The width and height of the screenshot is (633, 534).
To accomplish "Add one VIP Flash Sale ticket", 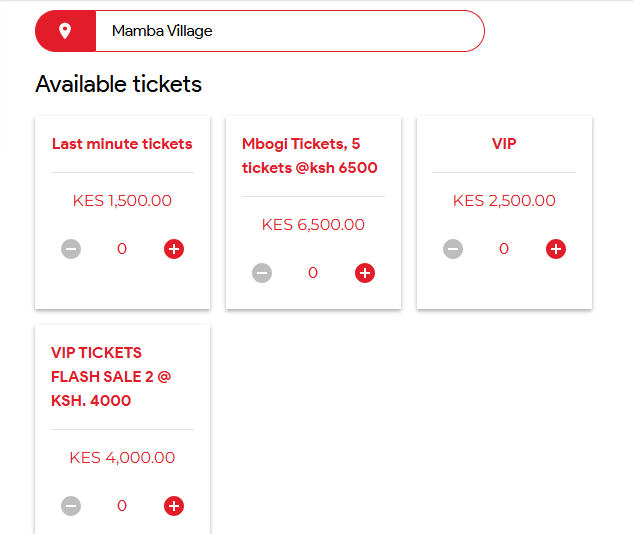I will pyautogui.click(x=174, y=506).
